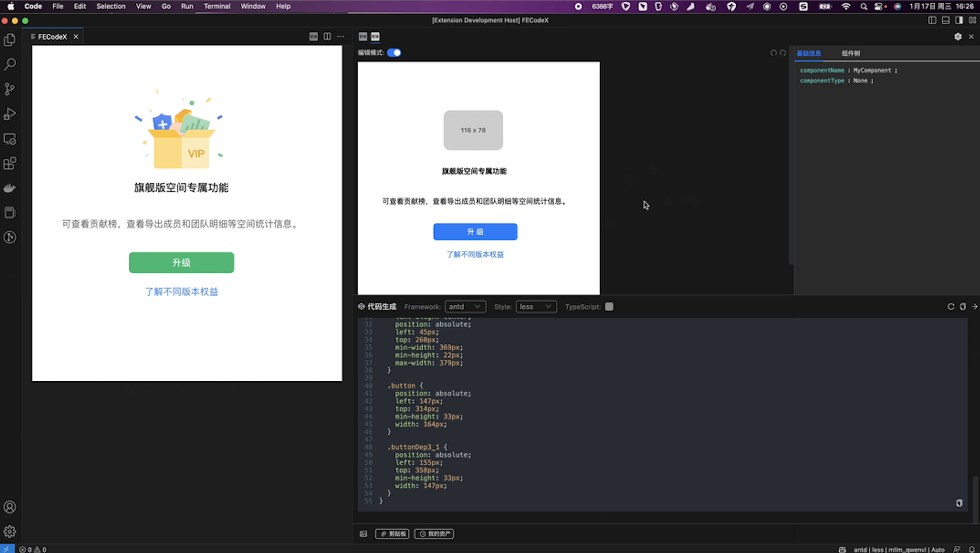This screenshot has width=980, height=553.
Task: Copy generated code using toolbar copy icon
Action: tap(963, 306)
